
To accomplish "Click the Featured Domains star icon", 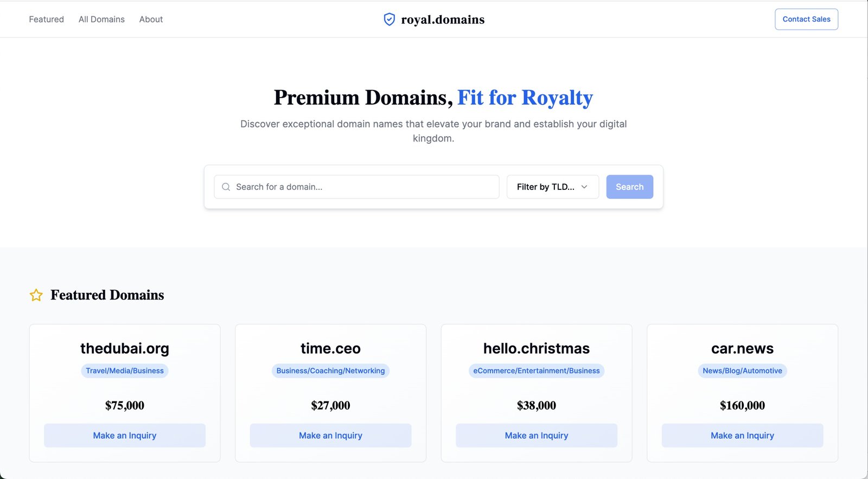I will pos(36,295).
